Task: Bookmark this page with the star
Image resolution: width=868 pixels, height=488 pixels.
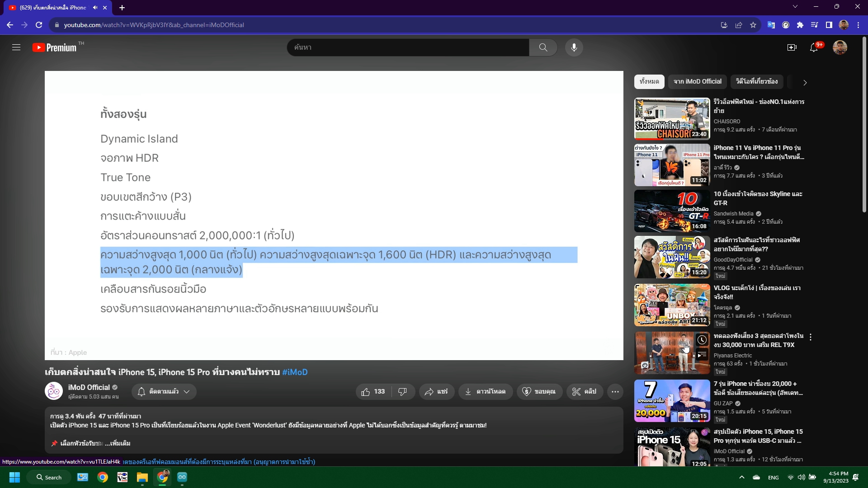Action: point(753,25)
